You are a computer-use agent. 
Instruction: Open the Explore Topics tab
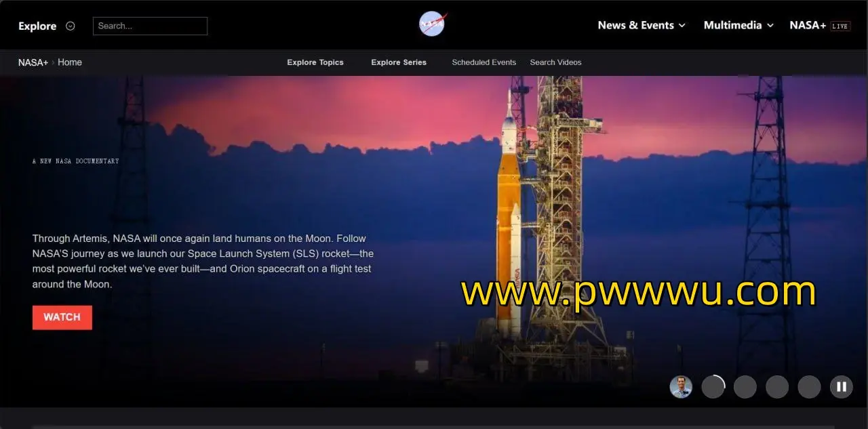click(315, 62)
